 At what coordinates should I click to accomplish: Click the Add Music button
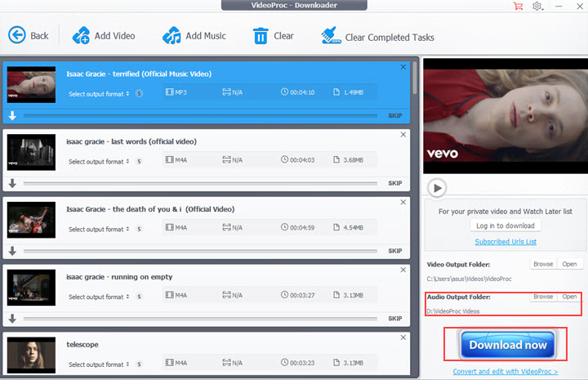click(194, 36)
